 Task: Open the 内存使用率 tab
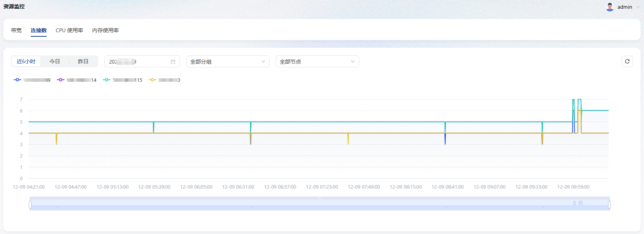pyautogui.click(x=105, y=30)
